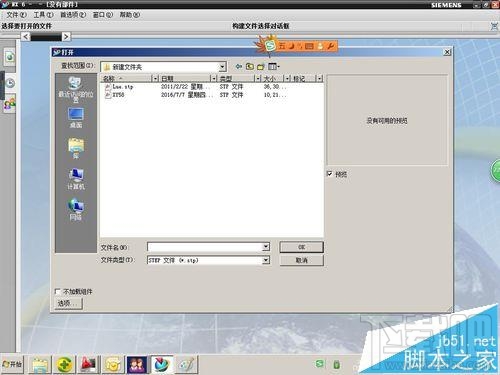Open the 窗口 menu

(102, 15)
